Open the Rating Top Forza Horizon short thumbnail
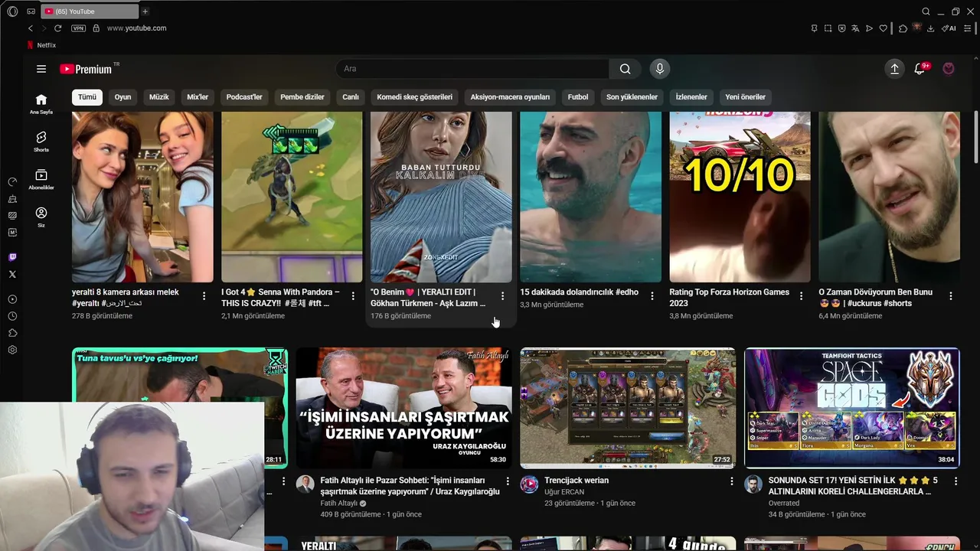This screenshot has height=551, width=980. pyautogui.click(x=740, y=197)
